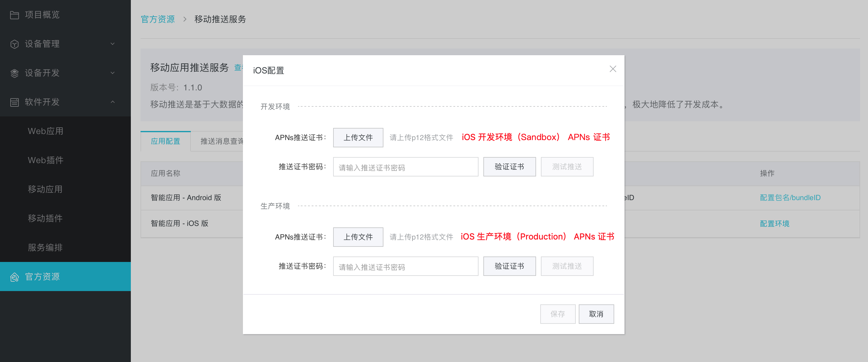The height and width of the screenshot is (362, 868).
Task: Open 配置环境 link for iOS app
Action: pyautogui.click(x=774, y=224)
